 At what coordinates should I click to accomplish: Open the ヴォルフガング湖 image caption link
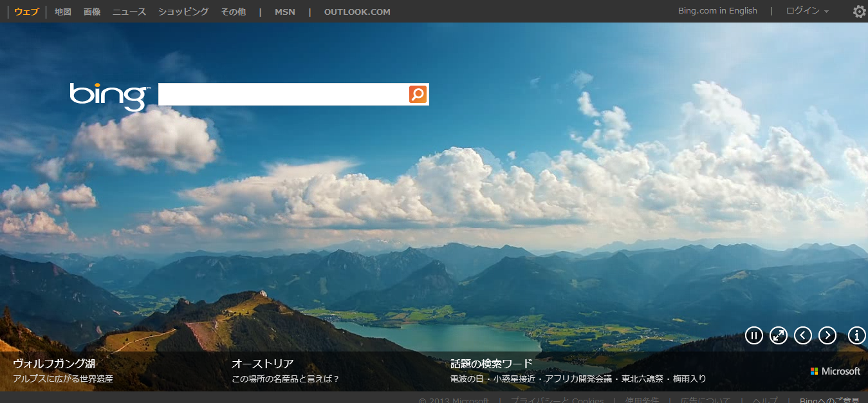pyautogui.click(x=54, y=364)
